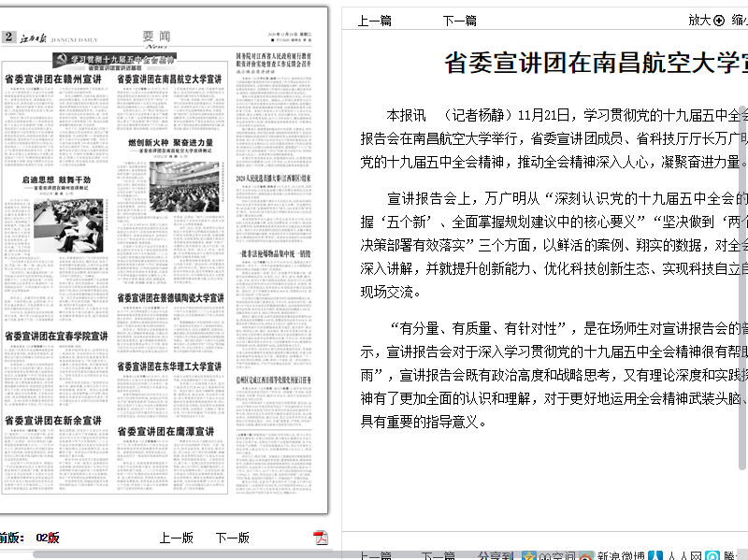Click the zoom-in plus icon beside 放大
The image size is (748, 560).
click(x=719, y=20)
